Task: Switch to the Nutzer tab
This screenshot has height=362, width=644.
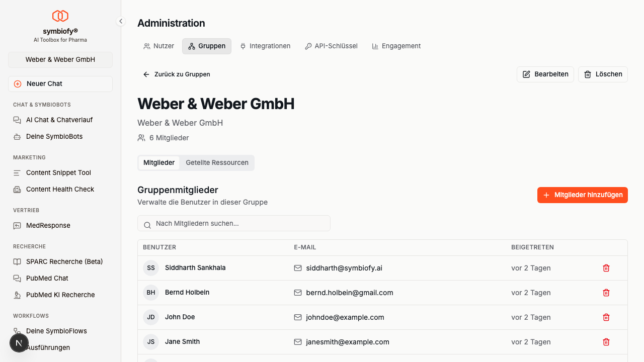Action: pos(158,46)
